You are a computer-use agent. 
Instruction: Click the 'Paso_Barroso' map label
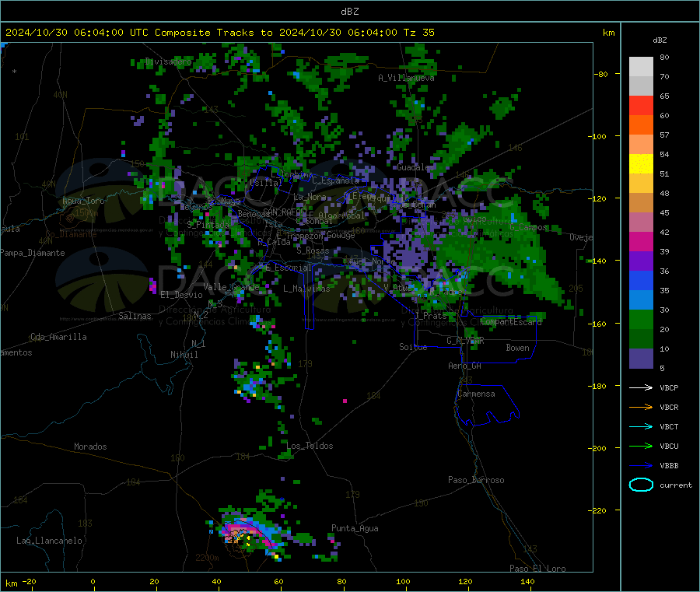point(476,480)
